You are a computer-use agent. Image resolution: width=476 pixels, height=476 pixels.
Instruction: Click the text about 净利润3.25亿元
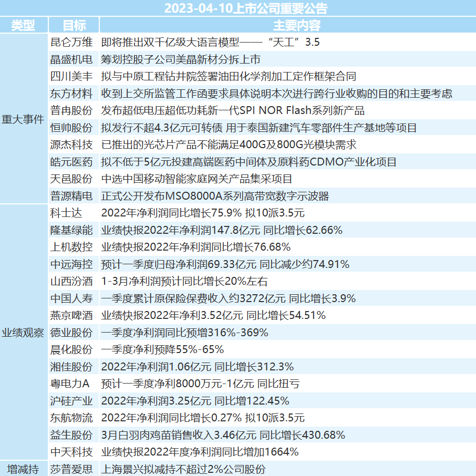pos(195,401)
